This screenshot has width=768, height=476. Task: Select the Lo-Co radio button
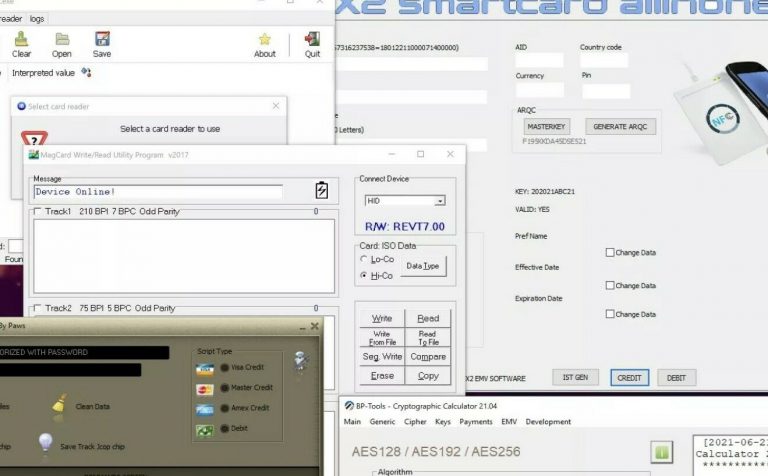pyautogui.click(x=364, y=260)
